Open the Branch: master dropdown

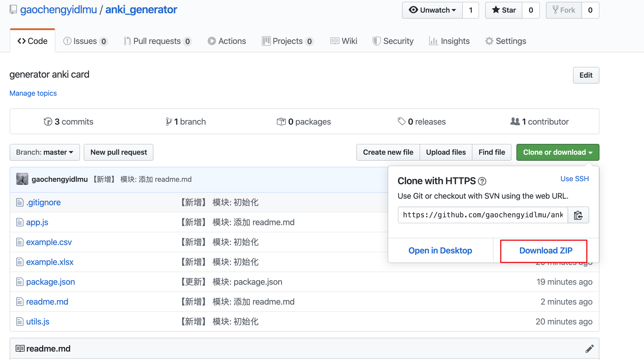tap(45, 152)
